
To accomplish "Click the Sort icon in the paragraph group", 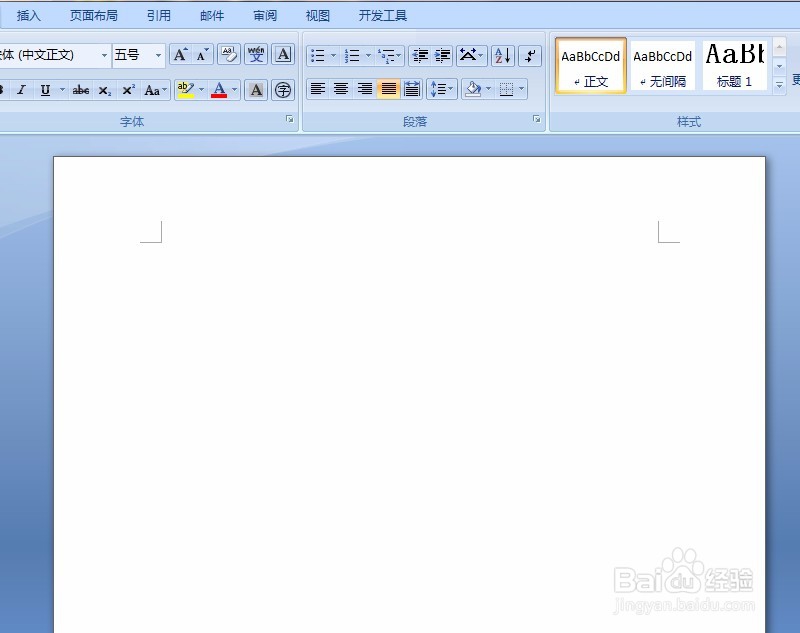I will (x=502, y=57).
